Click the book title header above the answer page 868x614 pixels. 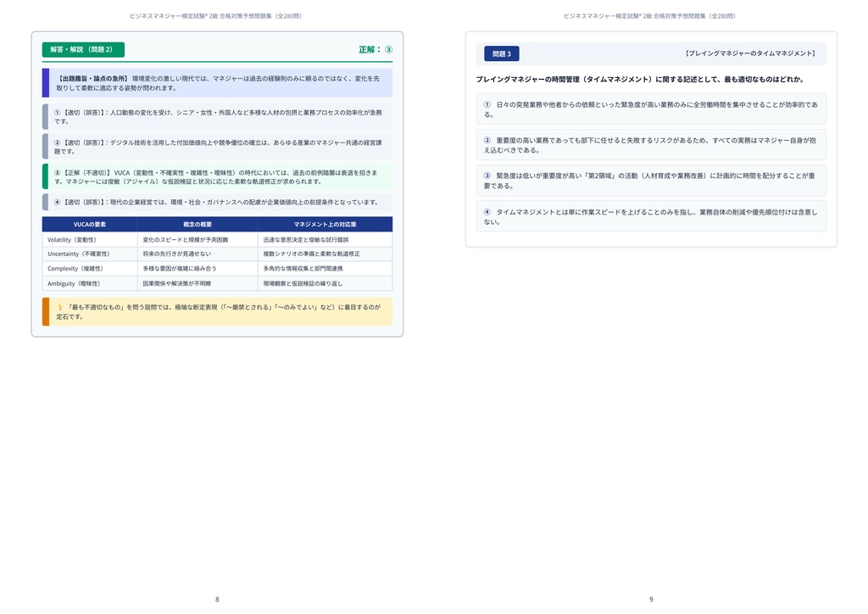pyautogui.click(x=216, y=16)
